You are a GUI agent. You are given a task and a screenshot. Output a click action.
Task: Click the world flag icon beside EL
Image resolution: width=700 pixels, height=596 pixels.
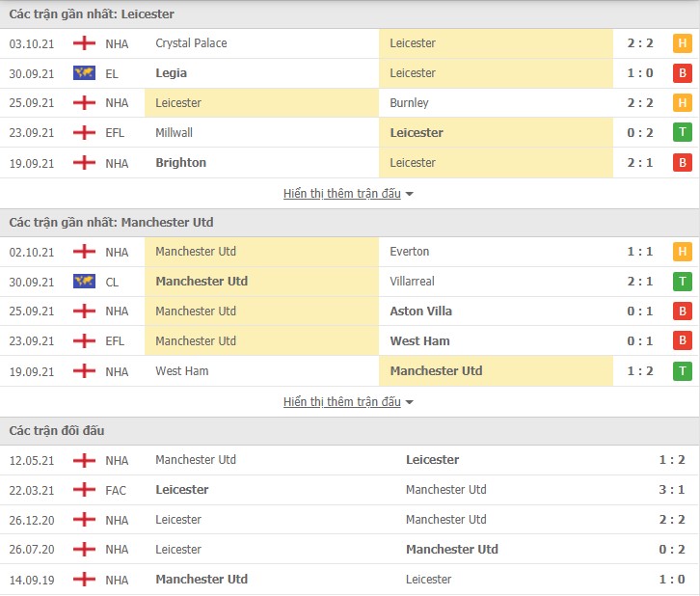[x=85, y=72]
